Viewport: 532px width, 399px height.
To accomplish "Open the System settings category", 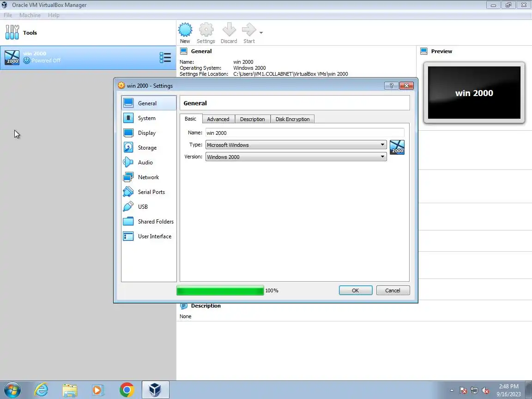I will pos(149,118).
